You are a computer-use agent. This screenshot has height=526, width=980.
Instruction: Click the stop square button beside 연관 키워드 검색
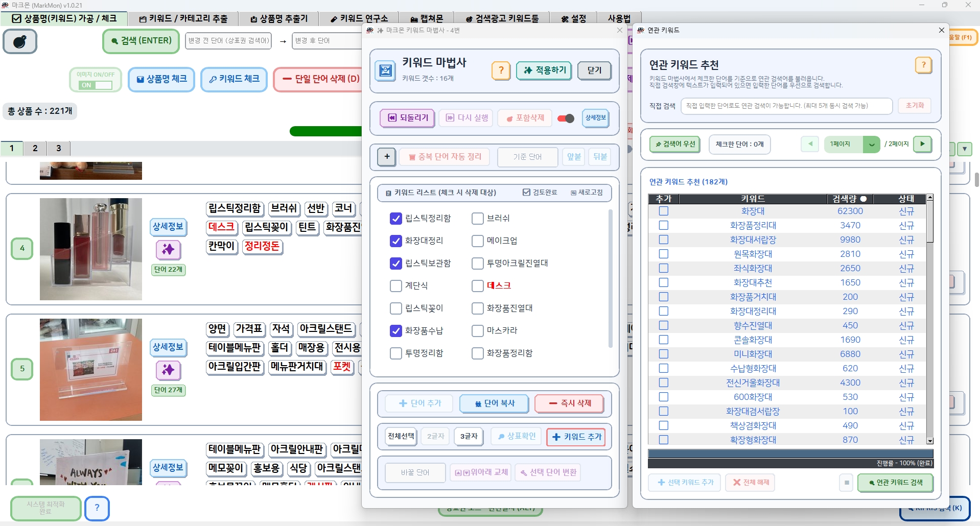point(847,483)
